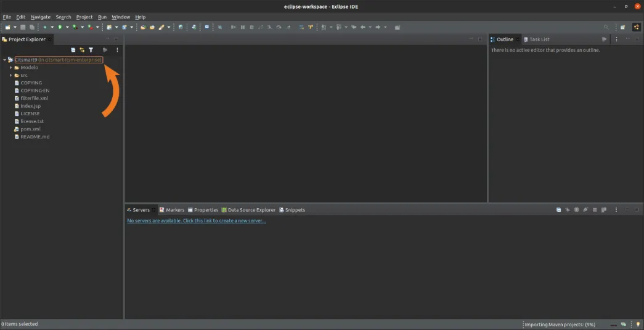Click the Forward navigation arrow in toolbar

378,27
